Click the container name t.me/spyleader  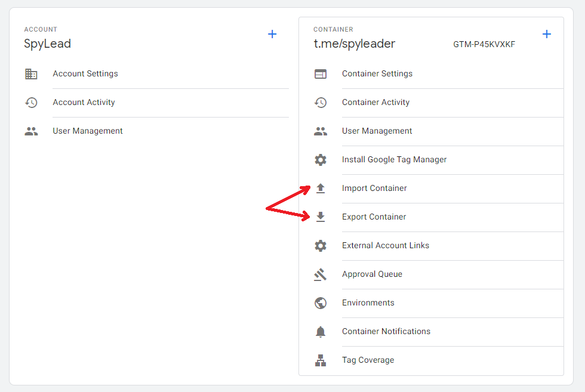pos(354,44)
